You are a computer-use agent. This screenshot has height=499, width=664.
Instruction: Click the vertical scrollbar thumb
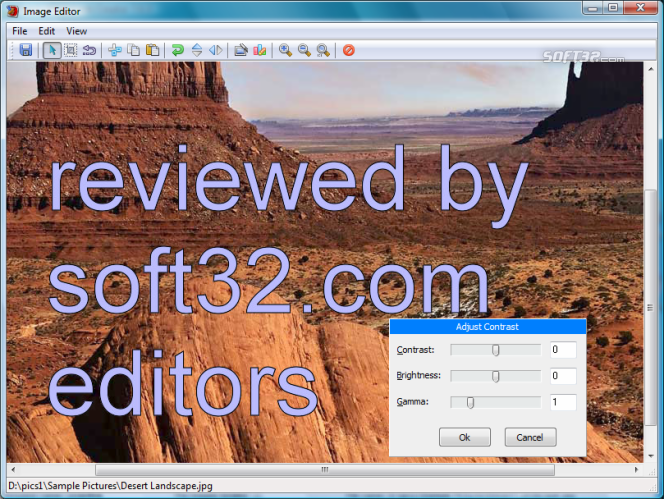650,308
